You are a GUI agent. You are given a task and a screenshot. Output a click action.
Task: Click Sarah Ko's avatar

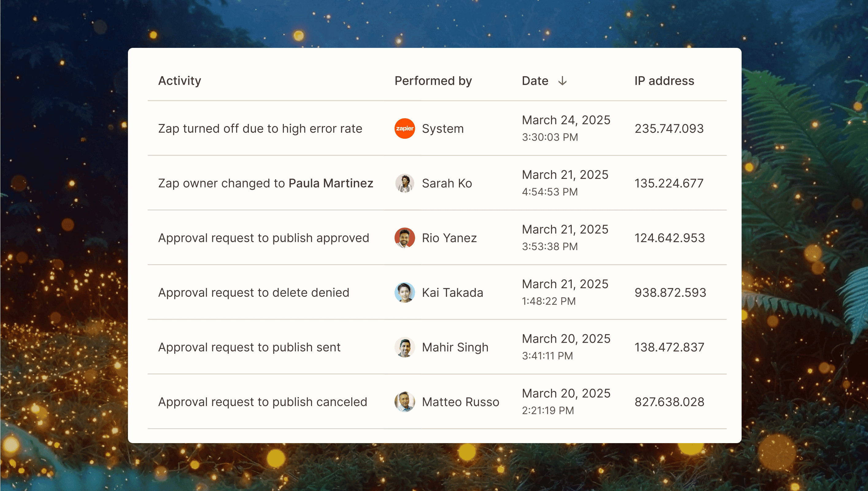(x=404, y=183)
